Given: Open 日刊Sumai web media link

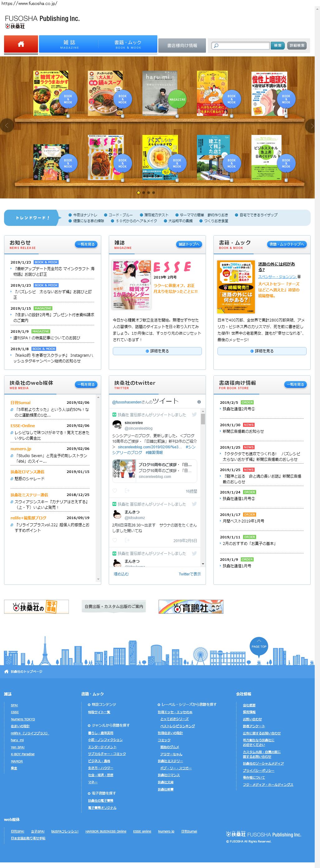Looking at the screenshot, I should point(20,403).
